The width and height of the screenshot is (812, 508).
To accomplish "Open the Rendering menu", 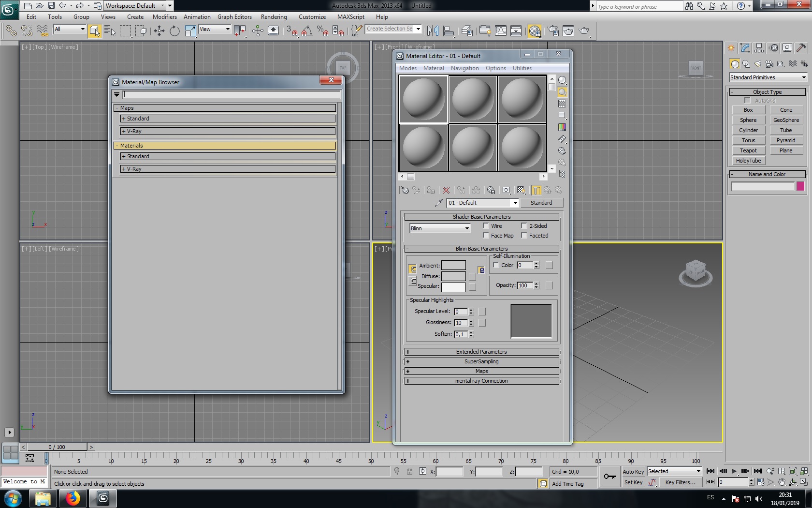I will click(274, 17).
